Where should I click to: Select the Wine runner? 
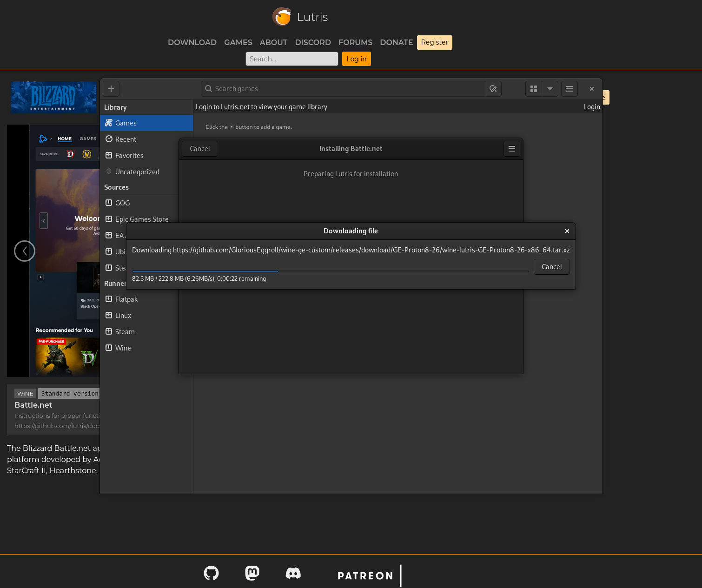tap(123, 348)
